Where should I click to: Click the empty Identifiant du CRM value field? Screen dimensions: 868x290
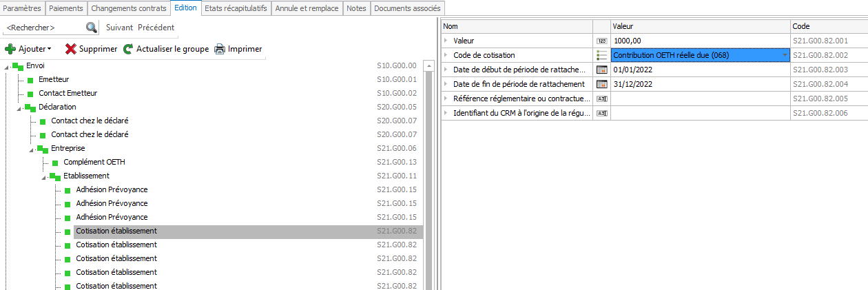click(700, 113)
